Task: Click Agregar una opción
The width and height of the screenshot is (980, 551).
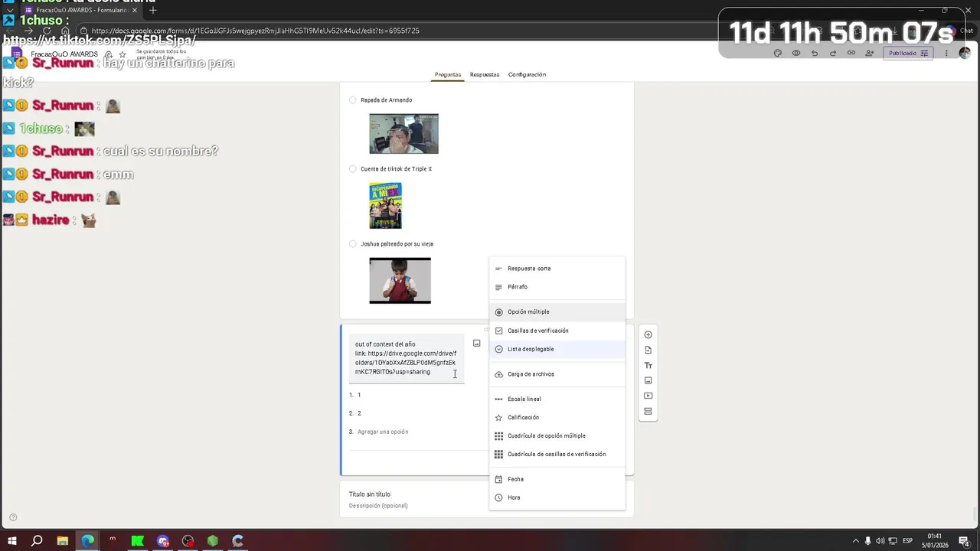Action: (x=383, y=432)
